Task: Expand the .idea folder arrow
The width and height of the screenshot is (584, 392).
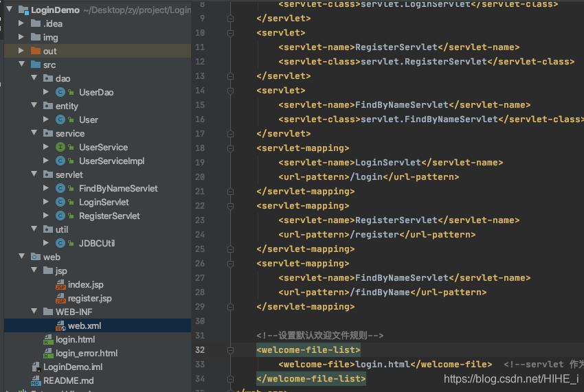Action: pos(21,23)
